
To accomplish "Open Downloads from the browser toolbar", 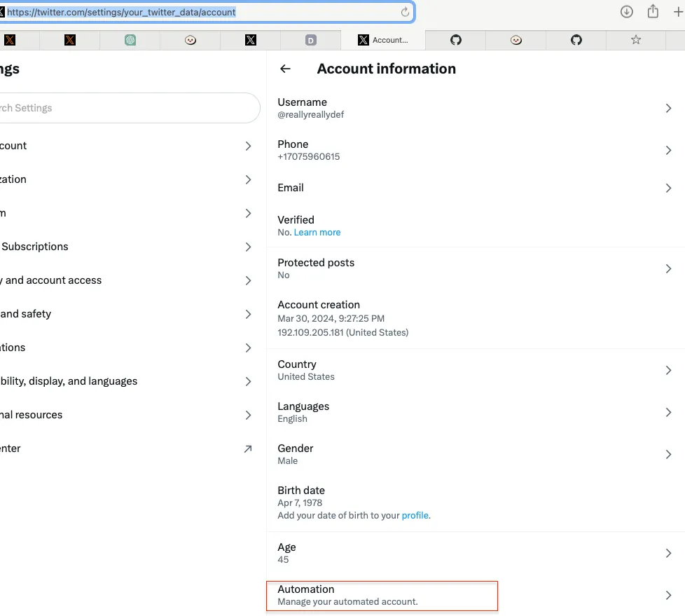I will pyautogui.click(x=626, y=11).
